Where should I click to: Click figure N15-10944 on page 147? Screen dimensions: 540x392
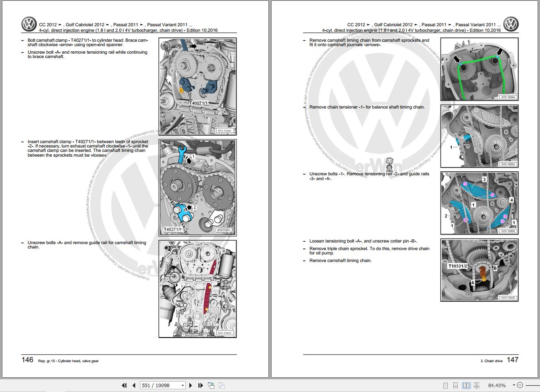pyautogui.click(x=479, y=69)
